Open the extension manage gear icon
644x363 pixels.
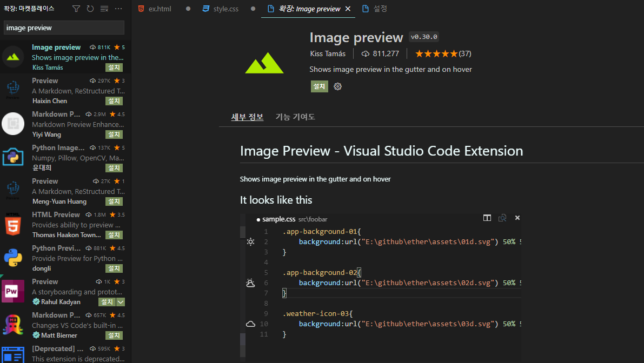point(337,86)
